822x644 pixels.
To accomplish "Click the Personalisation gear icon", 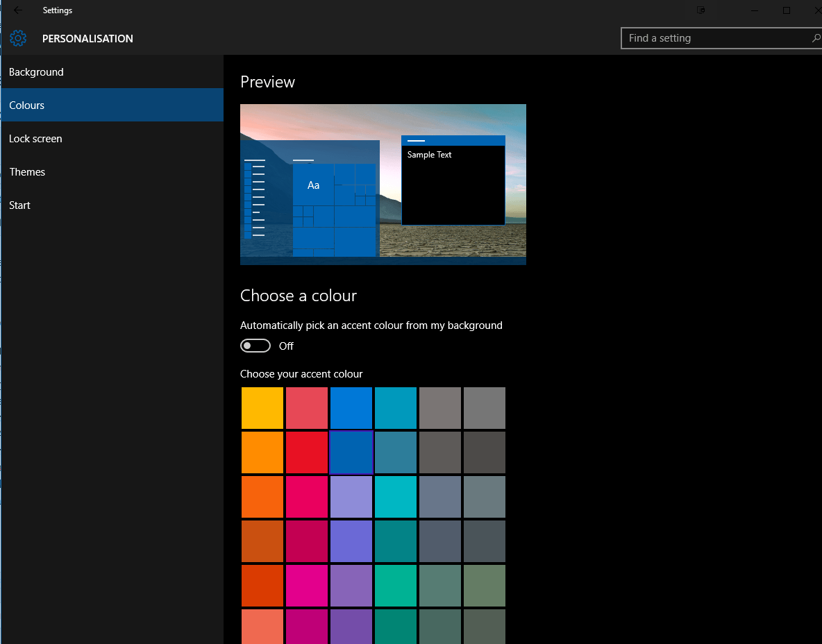I will (18, 38).
